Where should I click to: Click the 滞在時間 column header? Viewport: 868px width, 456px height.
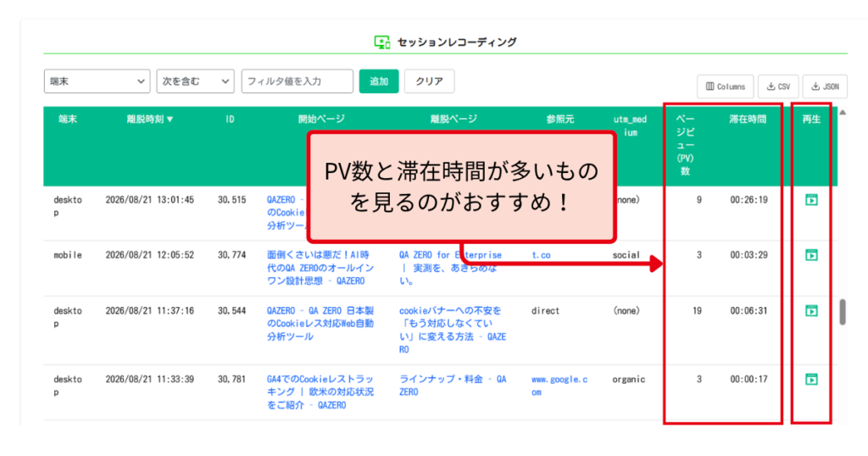(748, 119)
